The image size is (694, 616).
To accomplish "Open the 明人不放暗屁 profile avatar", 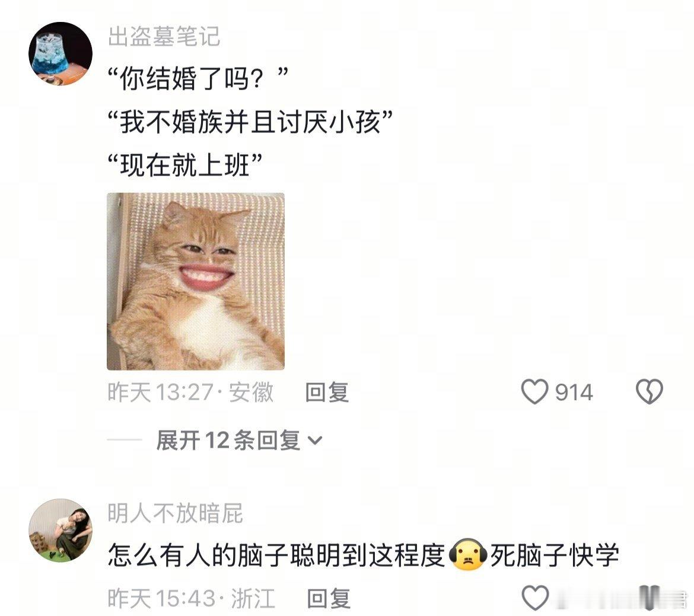I will [x=61, y=531].
